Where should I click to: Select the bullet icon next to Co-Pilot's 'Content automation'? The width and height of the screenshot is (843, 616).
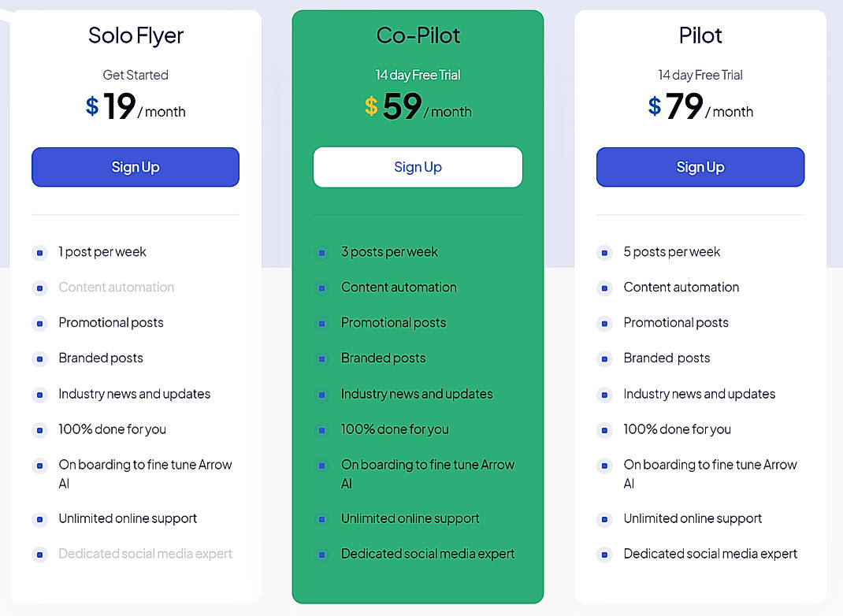[x=322, y=288]
